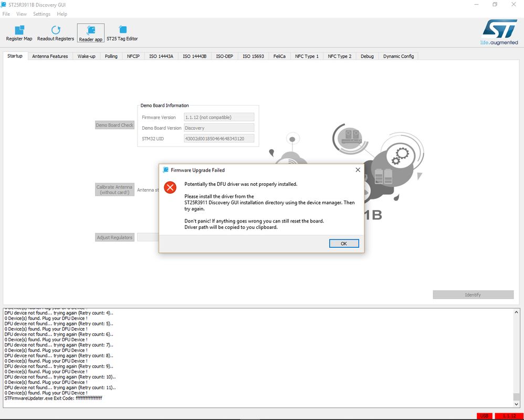This screenshot has height=420, width=524.
Task: Open the Debug tab
Action: (367, 56)
